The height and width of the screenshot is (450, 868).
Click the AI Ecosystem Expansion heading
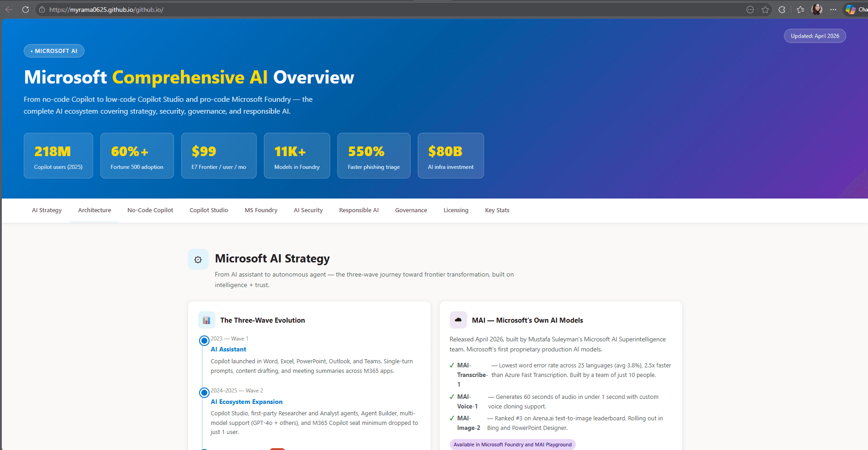[x=247, y=402]
